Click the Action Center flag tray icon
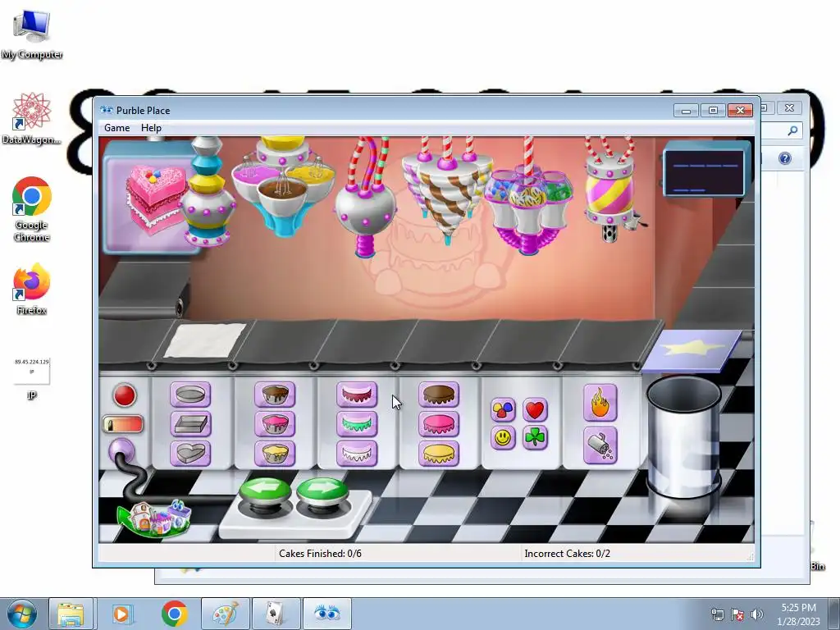Image resolution: width=840 pixels, height=630 pixels. click(x=737, y=614)
